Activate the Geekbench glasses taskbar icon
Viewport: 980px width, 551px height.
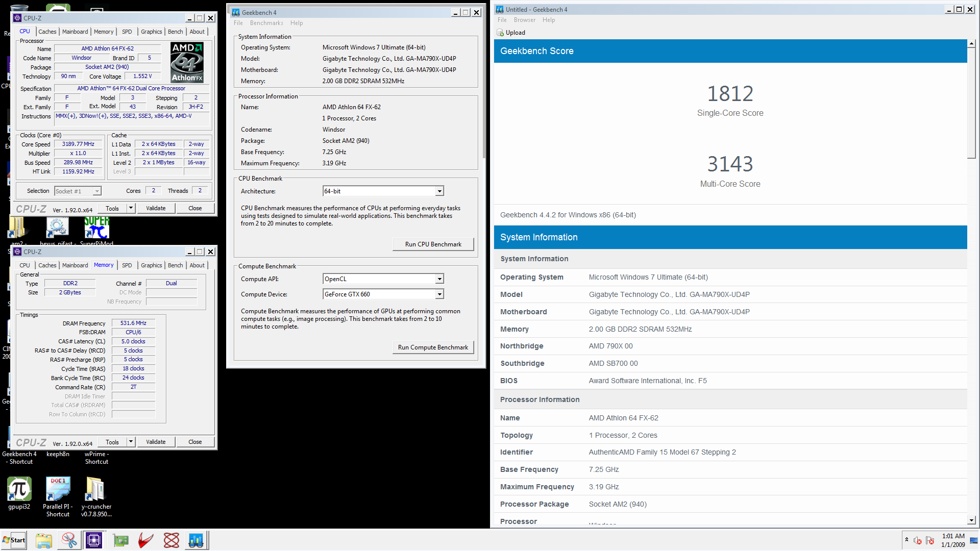pos(196,540)
